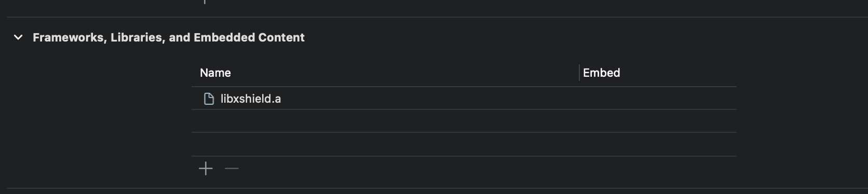The height and width of the screenshot is (194, 868).
Task: Click the empty space left of the libxshield.a row
Action: pos(99,99)
